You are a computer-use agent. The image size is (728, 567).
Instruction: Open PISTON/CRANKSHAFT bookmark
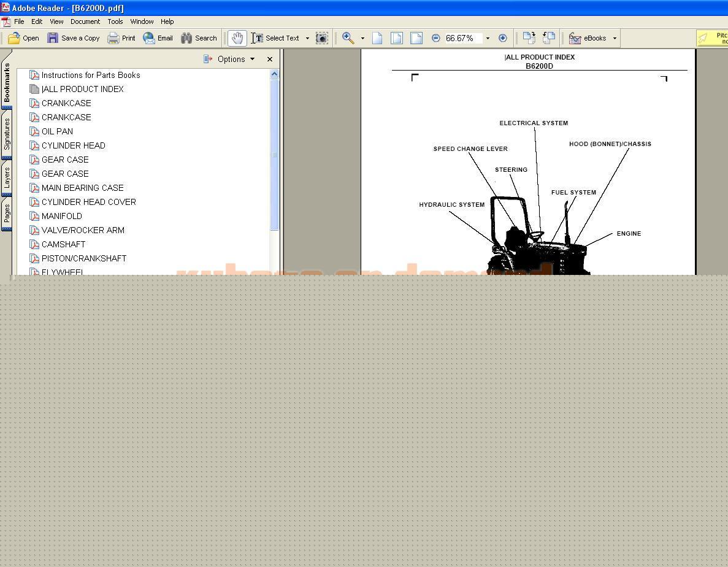pyautogui.click(x=84, y=258)
